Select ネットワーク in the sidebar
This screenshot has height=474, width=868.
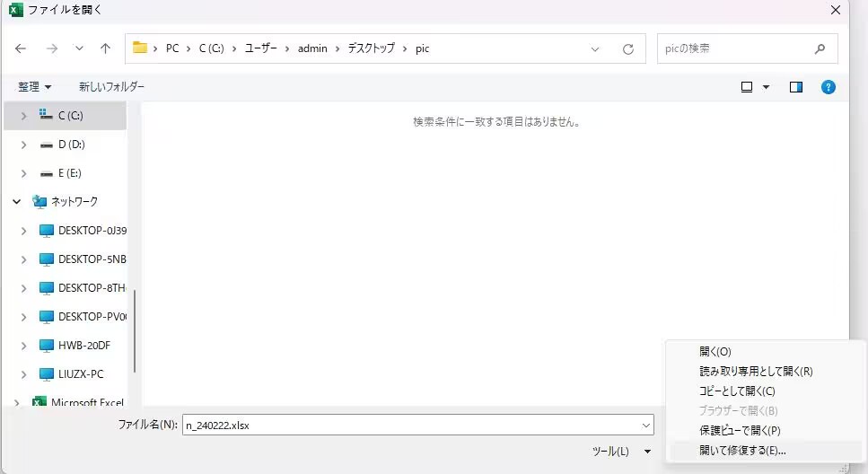(x=66, y=202)
